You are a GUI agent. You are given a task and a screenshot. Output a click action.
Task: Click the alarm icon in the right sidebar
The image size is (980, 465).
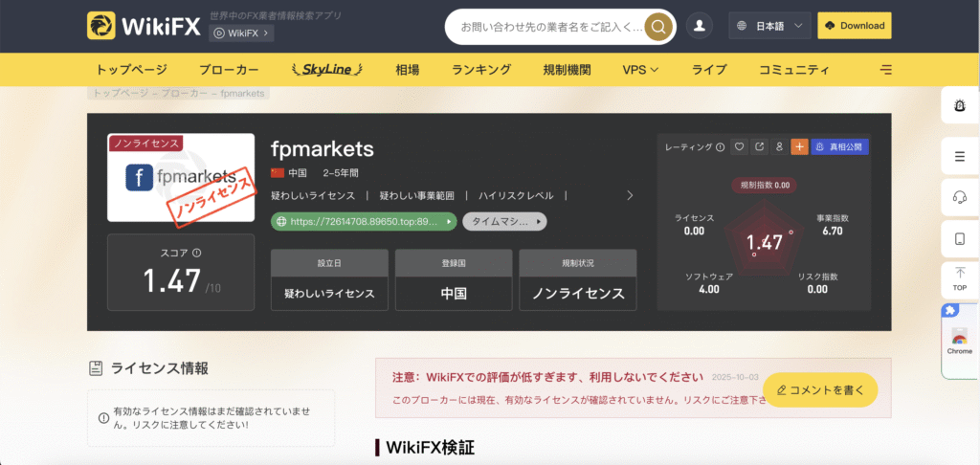pos(960,105)
